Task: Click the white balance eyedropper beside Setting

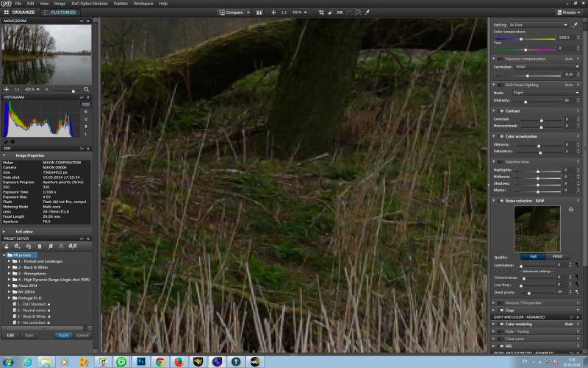Action: click(576, 25)
